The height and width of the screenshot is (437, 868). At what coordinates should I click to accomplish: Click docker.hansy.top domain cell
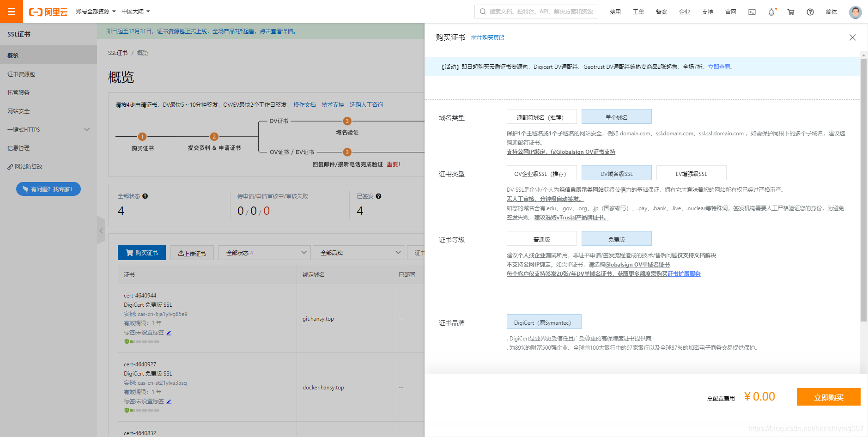pos(323,388)
